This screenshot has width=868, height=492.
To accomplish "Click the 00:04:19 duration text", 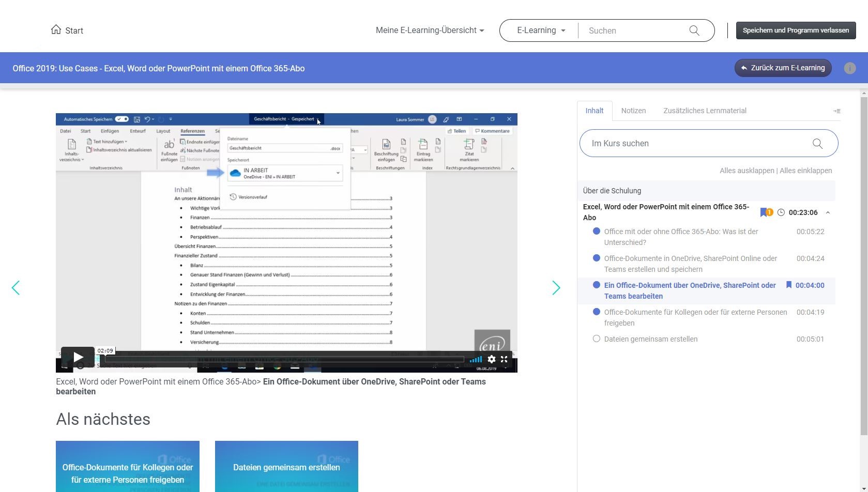I will [x=810, y=312].
